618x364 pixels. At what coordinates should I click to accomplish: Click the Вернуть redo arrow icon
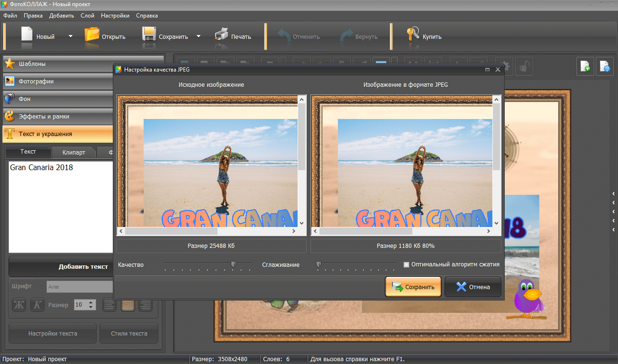(x=346, y=36)
